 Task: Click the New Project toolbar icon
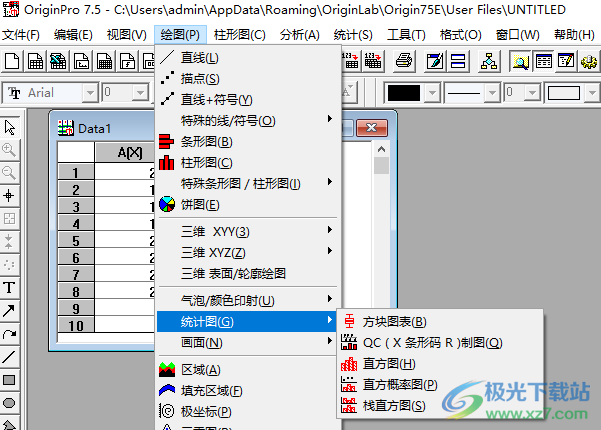coord(12,61)
